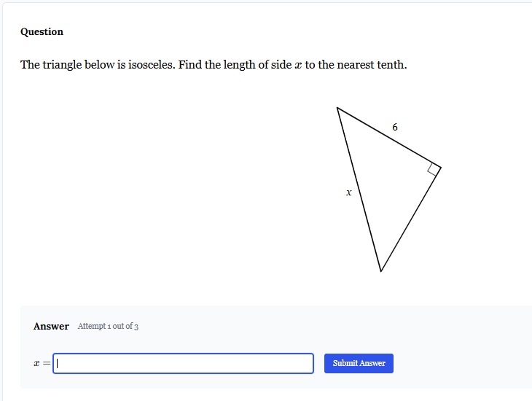Select the bold Question heading
The height and width of the screenshot is (401, 532).
[42, 31]
